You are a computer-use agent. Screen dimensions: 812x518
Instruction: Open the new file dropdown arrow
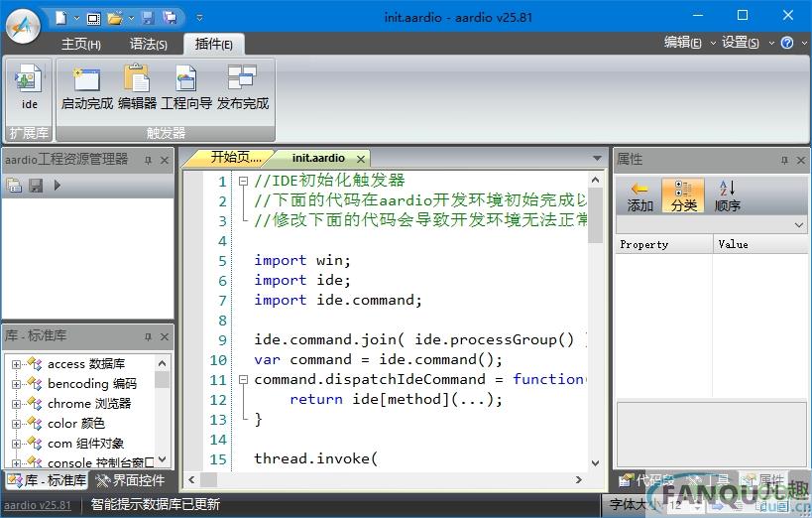pos(76,18)
